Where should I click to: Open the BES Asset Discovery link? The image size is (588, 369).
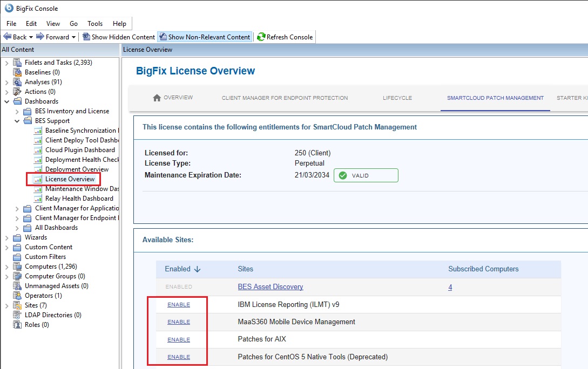[x=271, y=286]
